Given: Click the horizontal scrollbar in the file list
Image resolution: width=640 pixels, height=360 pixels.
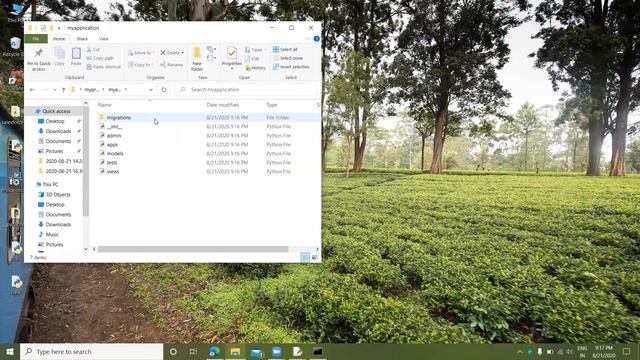Looking at the screenshot, I should 193,249.
